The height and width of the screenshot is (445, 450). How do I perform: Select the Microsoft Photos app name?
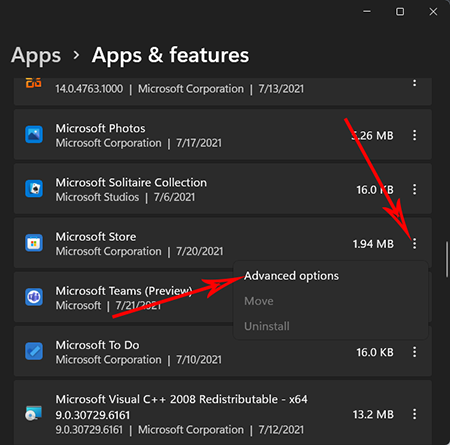(100, 128)
